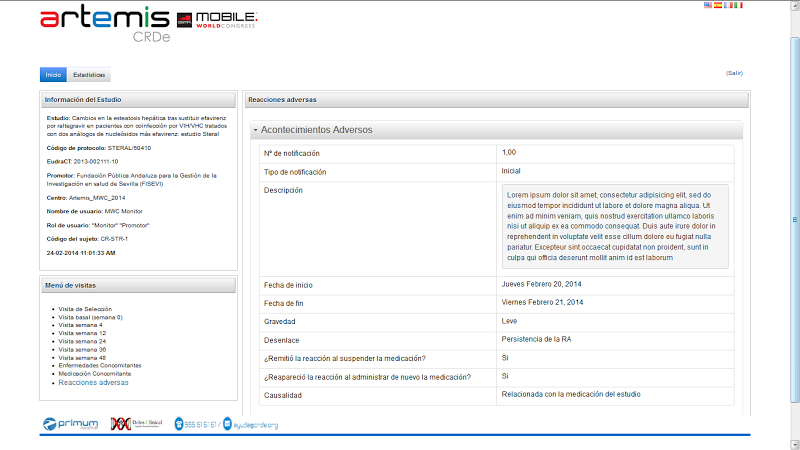Click the Delos Clinical logo
This screenshot has width=800, height=450.
coord(136,423)
